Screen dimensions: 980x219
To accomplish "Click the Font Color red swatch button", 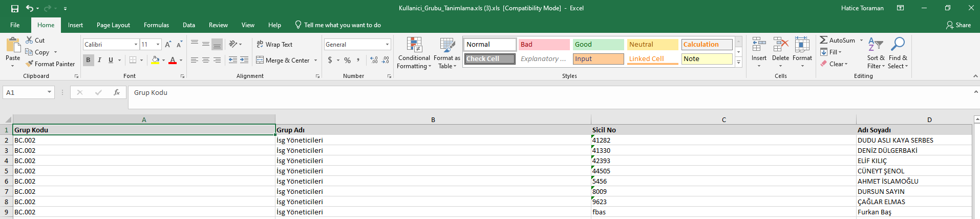I will [173, 61].
